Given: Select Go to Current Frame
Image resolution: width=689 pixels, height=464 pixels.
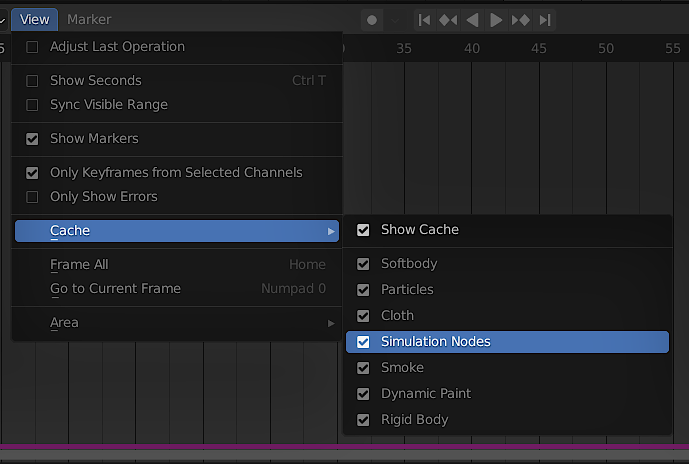Looking at the screenshot, I should point(177,289).
